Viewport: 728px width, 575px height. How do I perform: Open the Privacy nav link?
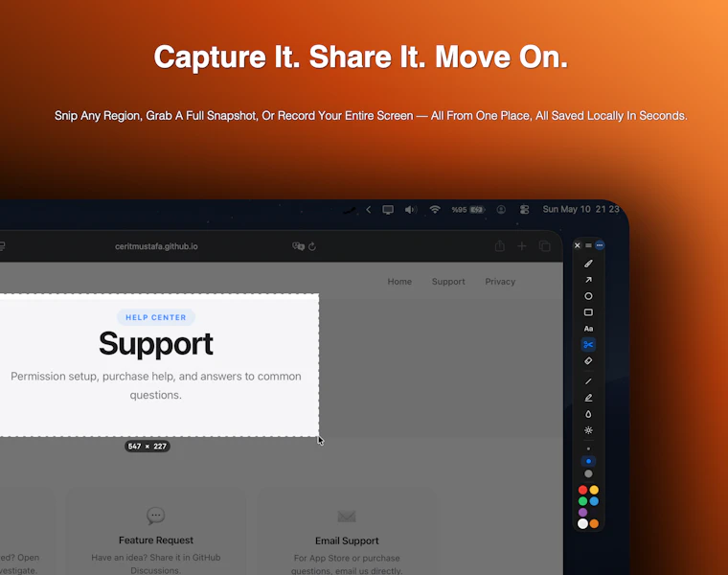[x=500, y=282]
